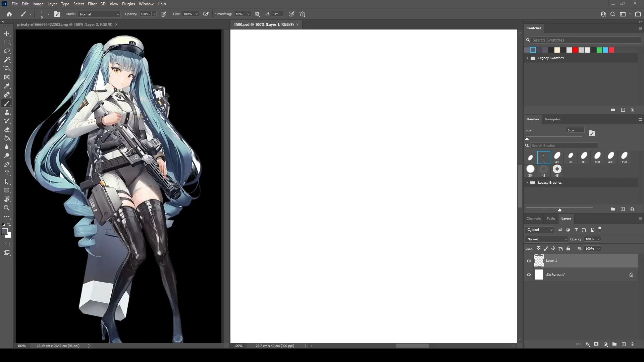Expand the Legacy Swatches folder

(527, 58)
